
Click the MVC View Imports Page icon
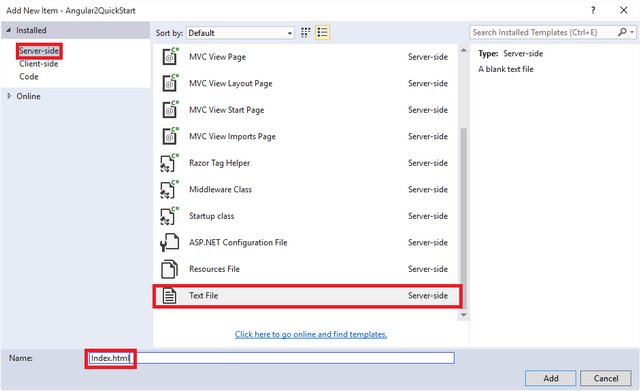point(170,136)
